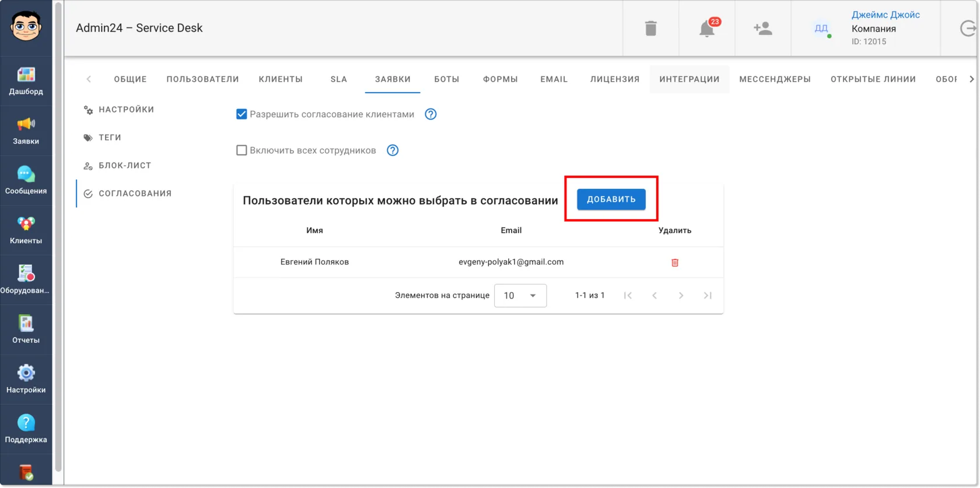Open the Настройки gear in sidebar

tap(26, 380)
